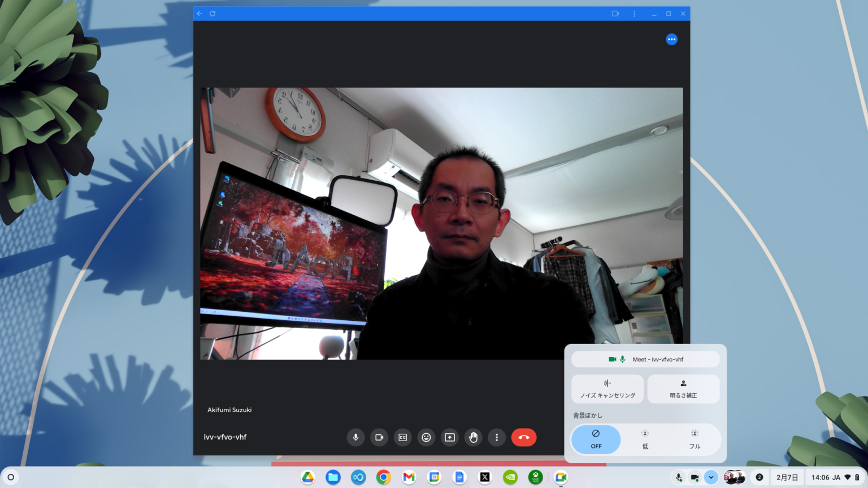Open Gmail from the shelf

[x=409, y=477]
